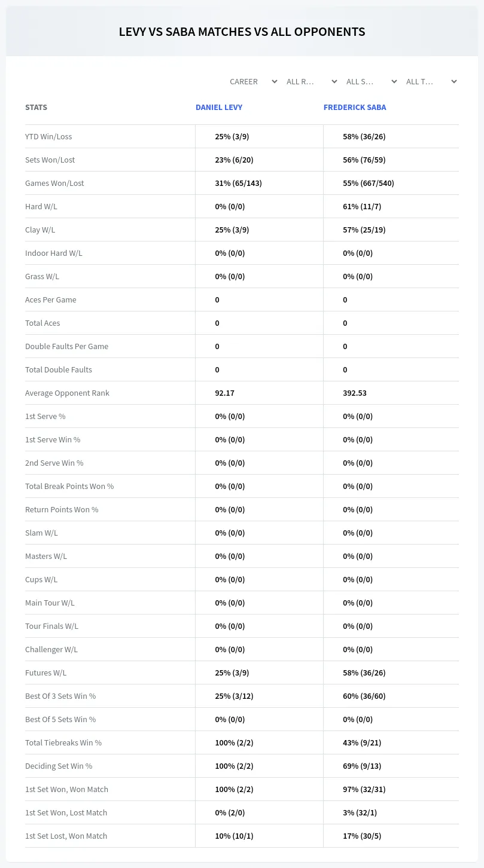
Task: Open the ALL S… surfaces dropdown
Action: click(372, 81)
